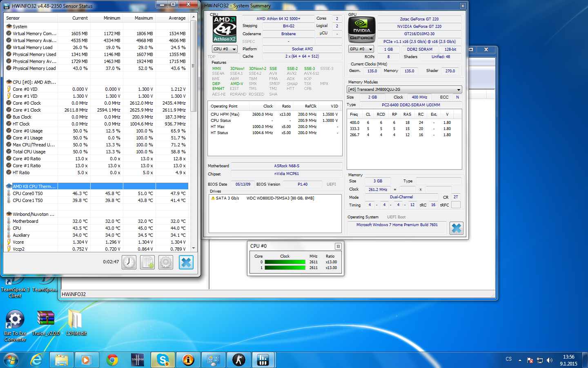Click the Minimum column header
Screen dimensions: 588x368
click(x=106, y=18)
